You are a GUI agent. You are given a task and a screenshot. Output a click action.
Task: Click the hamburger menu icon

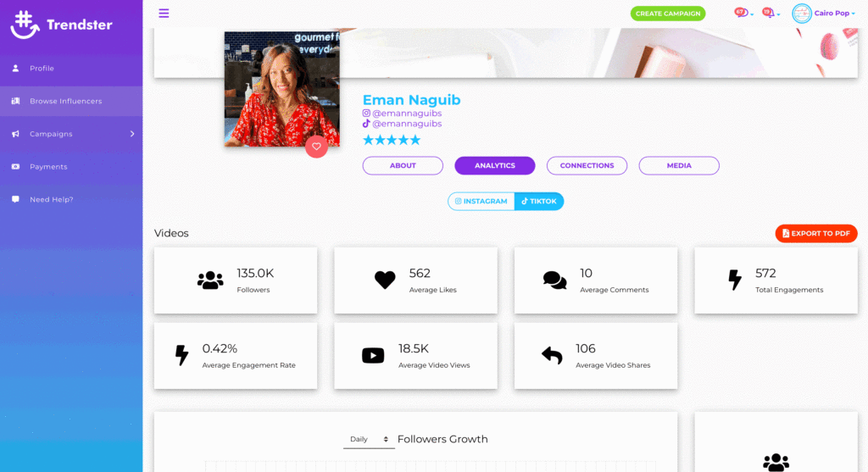click(164, 14)
